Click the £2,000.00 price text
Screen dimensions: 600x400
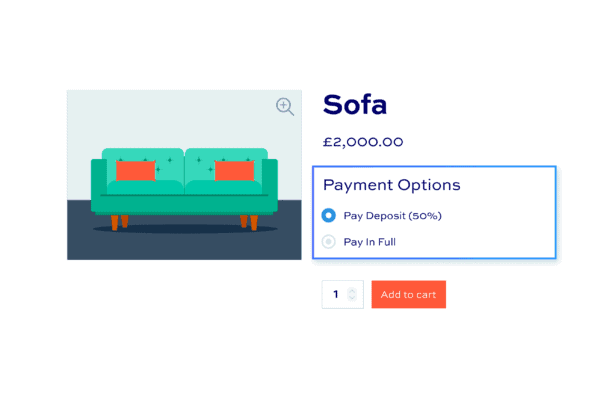(363, 142)
